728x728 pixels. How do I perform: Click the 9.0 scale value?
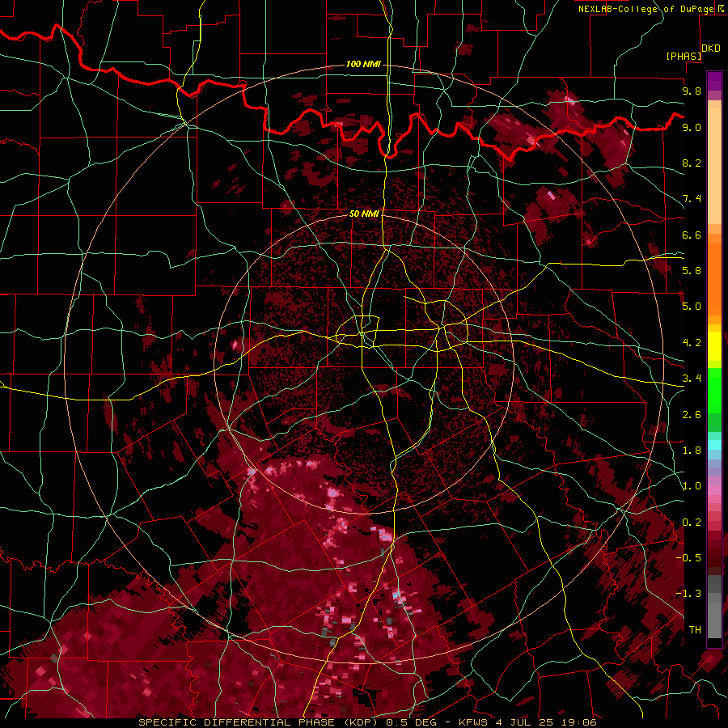(692, 127)
